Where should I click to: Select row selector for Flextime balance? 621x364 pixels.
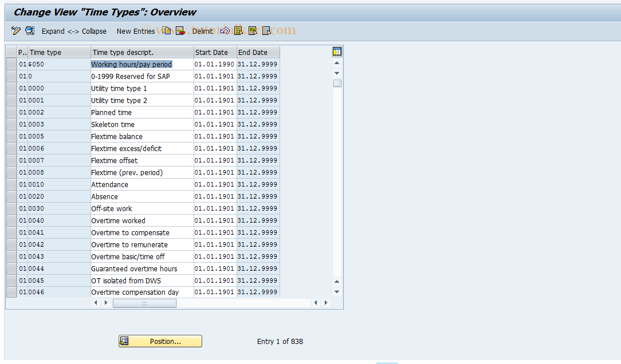pos(11,136)
